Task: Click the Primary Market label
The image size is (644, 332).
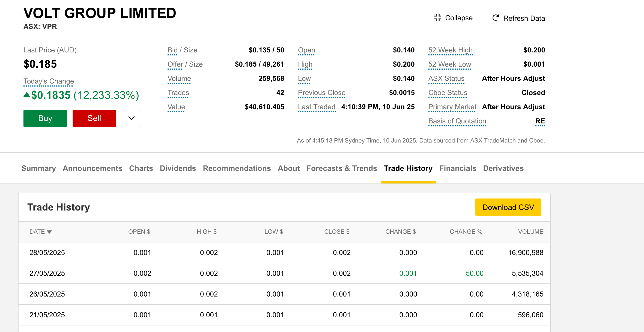Action: [x=452, y=107]
